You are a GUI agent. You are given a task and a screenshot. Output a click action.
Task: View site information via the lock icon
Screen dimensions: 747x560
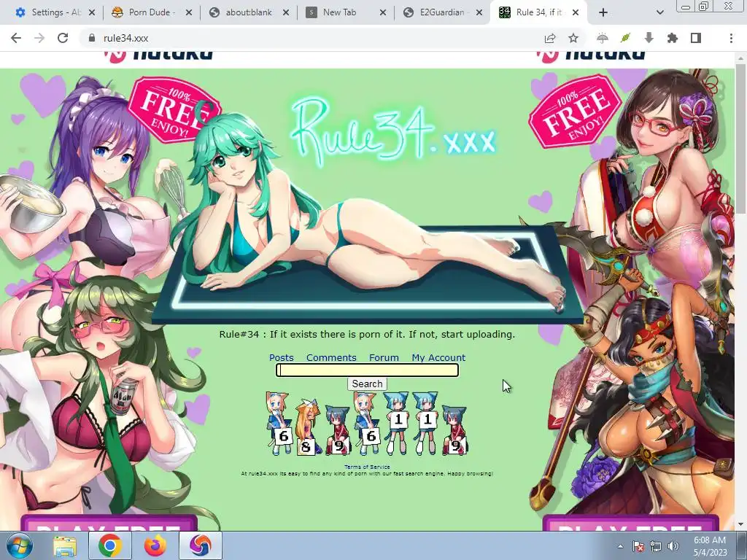[x=91, y=38]
